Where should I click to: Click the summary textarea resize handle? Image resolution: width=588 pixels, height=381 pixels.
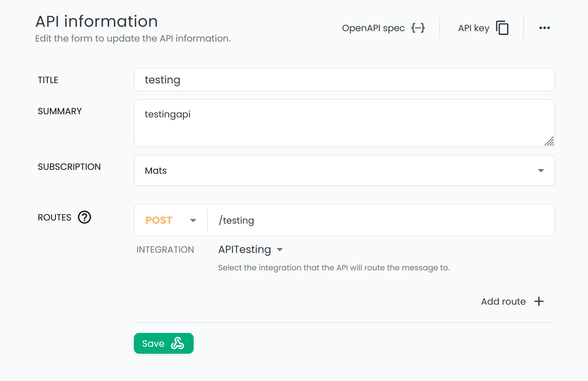pyautogui.click(x=549, y=142)
